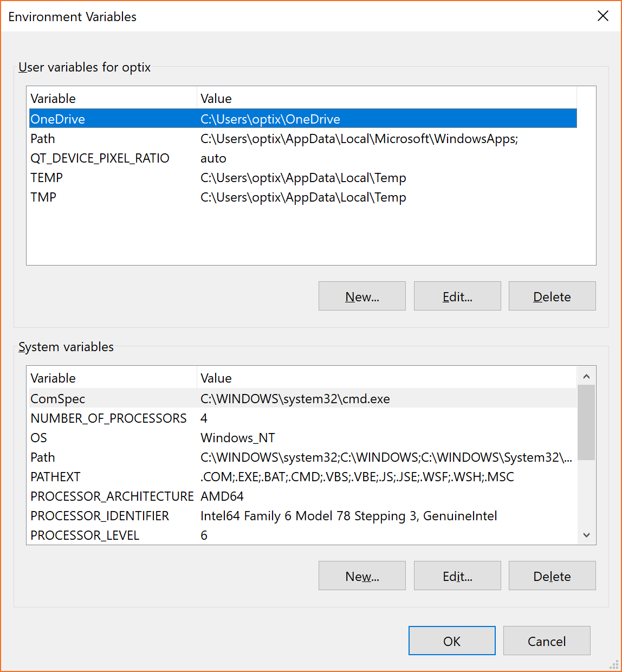Click Delete under System variables

[552, 576]
